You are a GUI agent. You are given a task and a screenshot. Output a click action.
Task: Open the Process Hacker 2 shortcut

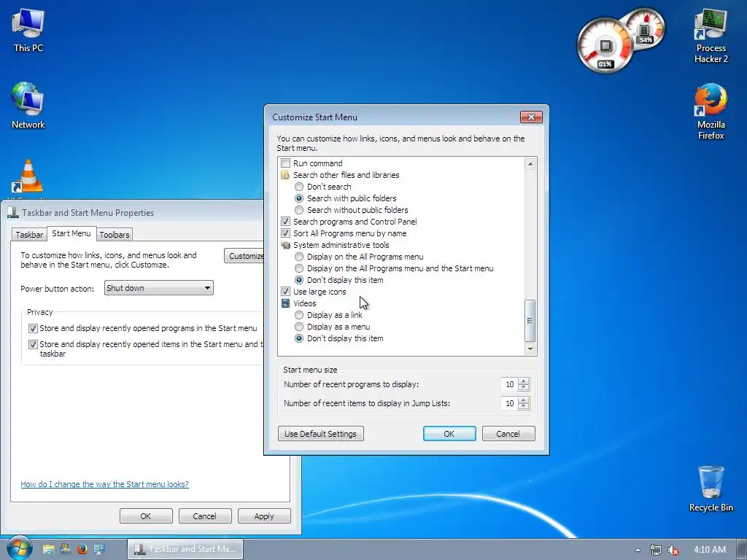pos(711,36)
